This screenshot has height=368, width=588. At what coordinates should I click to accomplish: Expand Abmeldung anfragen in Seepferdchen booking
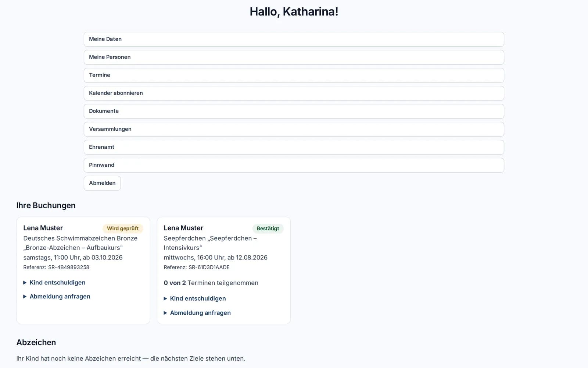(x=197, y=313)
